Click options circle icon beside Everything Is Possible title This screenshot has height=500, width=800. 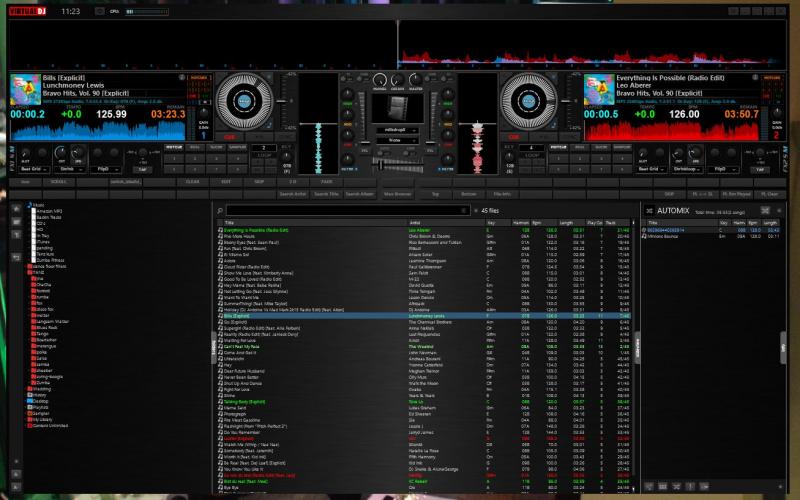pyautogui.click(x=755, y=78)
